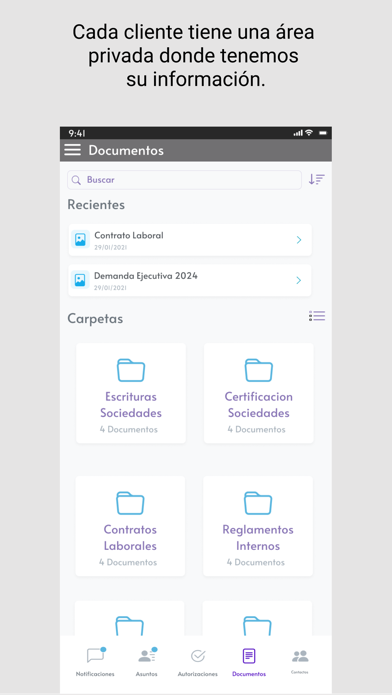Click the 9:41 clock in status bar
Image resolution: width=392 pixels, height=696 pixels.
[x=77, y=133]
